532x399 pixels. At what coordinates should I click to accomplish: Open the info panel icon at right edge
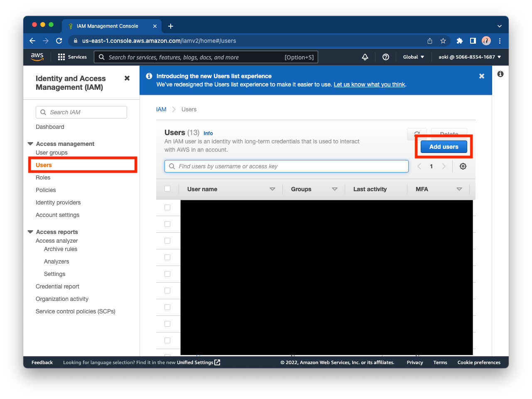tap(500, 74)
